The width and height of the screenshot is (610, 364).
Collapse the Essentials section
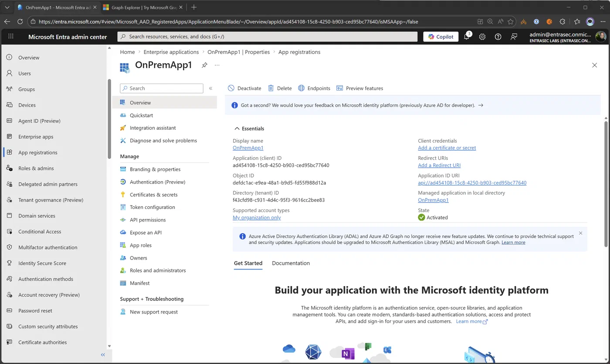[x=249, y=128]
